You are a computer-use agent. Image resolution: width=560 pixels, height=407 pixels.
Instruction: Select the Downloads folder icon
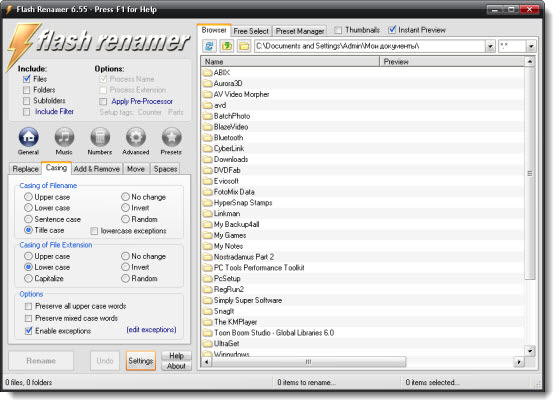click(x=208, y=159)
